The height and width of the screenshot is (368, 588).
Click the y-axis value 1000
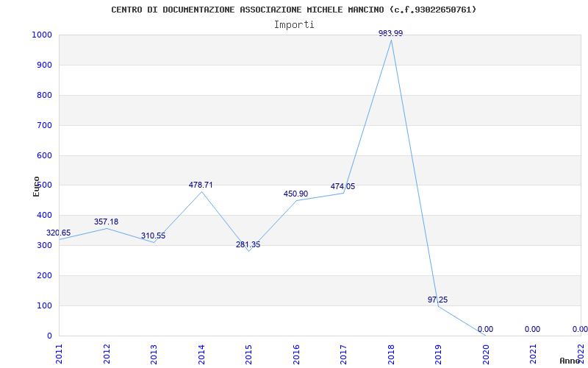pos(42,35)
